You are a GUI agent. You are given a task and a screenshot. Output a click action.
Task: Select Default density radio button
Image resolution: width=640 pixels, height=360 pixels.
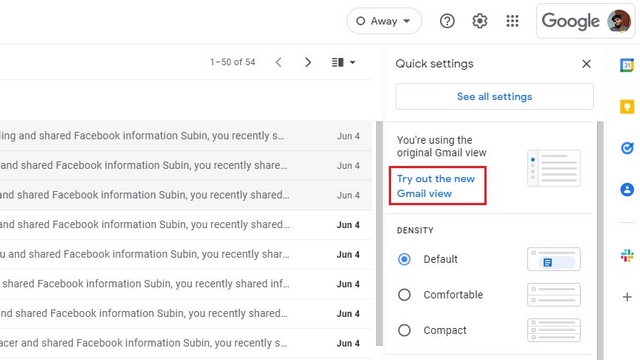404,259
